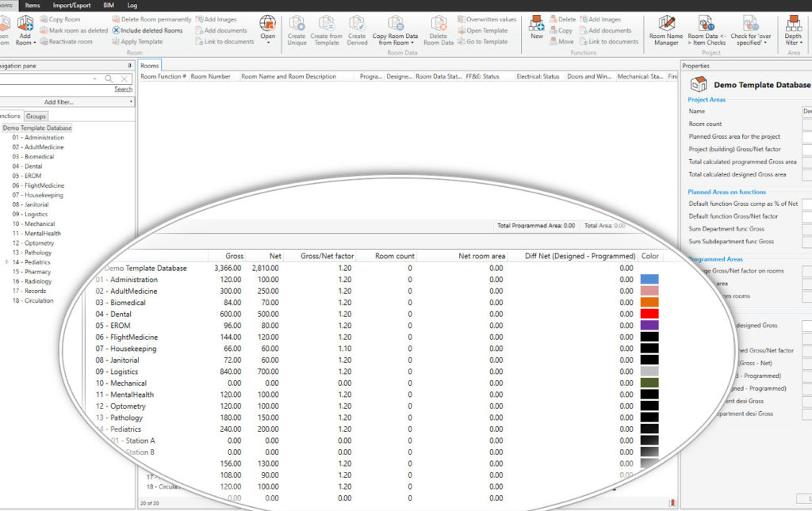Click the Delete Room Data icon

tap(439, 24)
